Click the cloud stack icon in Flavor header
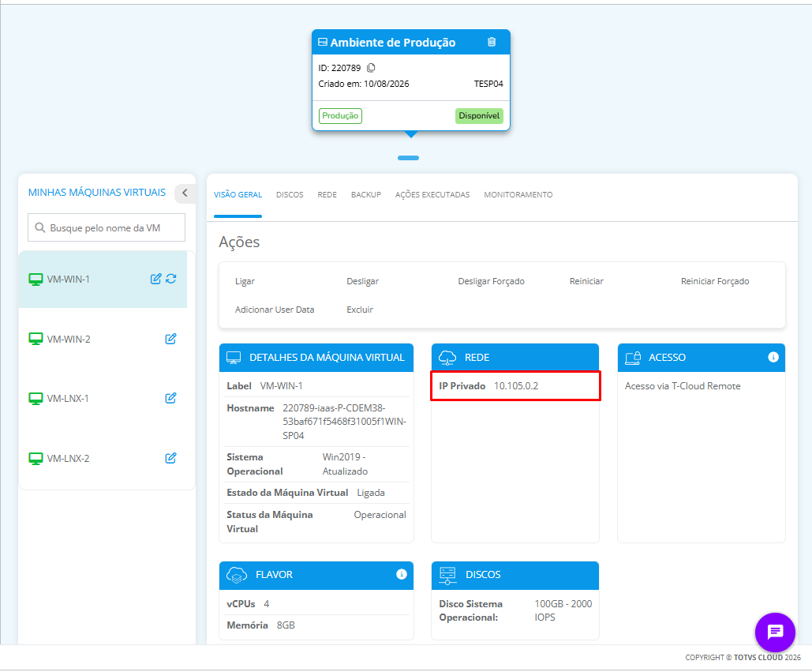 pos(237,575)
